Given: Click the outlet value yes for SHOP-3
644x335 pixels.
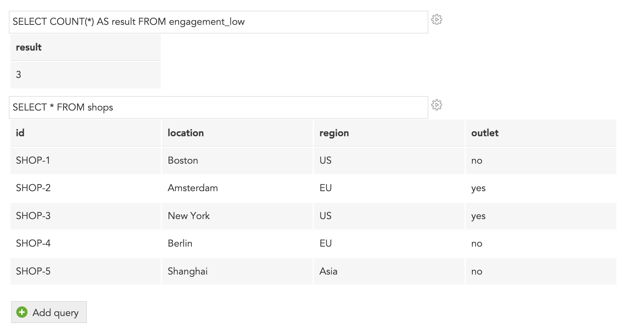Looking at the screenshot, I should pyautogui.click(x=541, y=216).
